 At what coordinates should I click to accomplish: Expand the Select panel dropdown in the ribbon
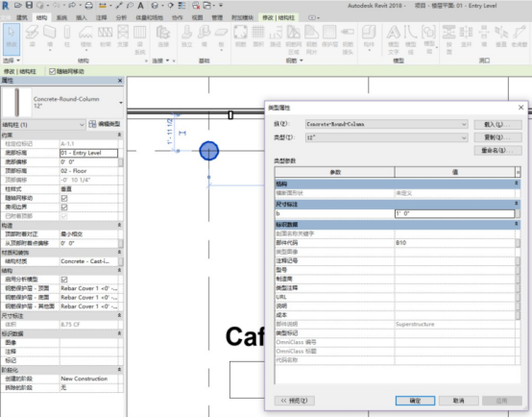pyautogui.click(x=12, y=61)
